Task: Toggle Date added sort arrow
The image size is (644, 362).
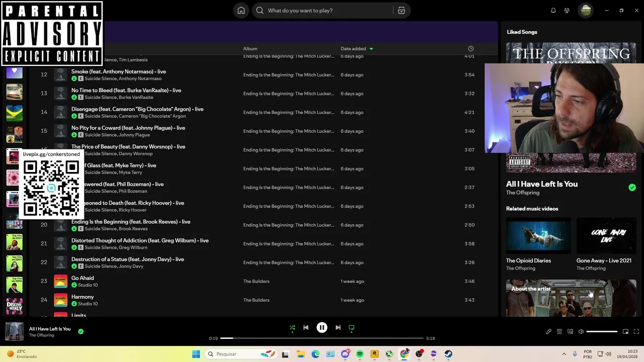Action: [x=371, y=49]
